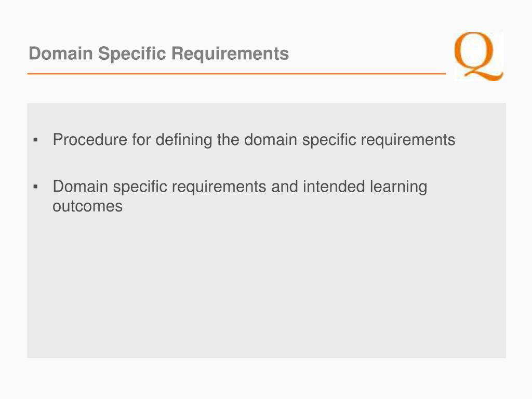Image resolution: width=532 pixels, height=399 pixels.
Task: Click 'Domain' at start of second bullet
Action: (x=81, y=187)
